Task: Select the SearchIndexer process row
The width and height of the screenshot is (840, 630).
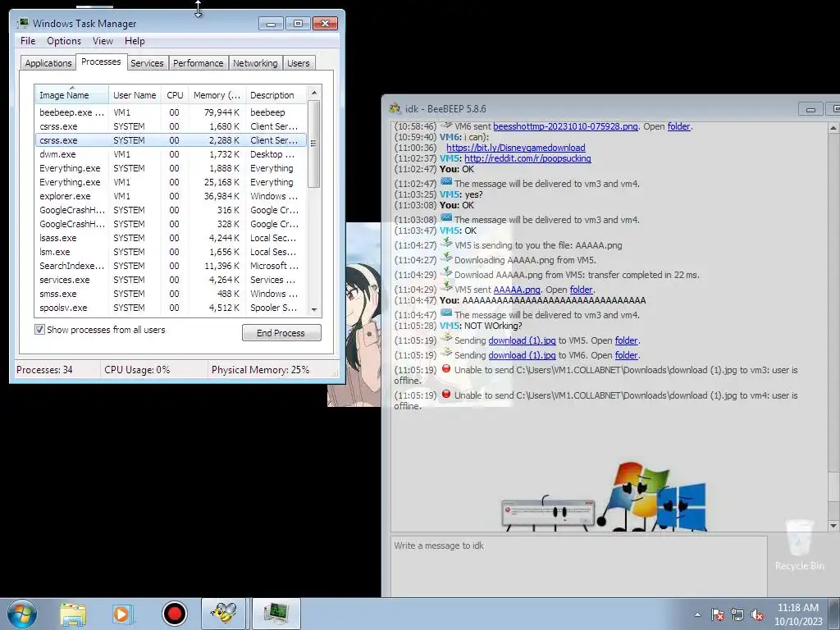Action: (x=171, y=266)
